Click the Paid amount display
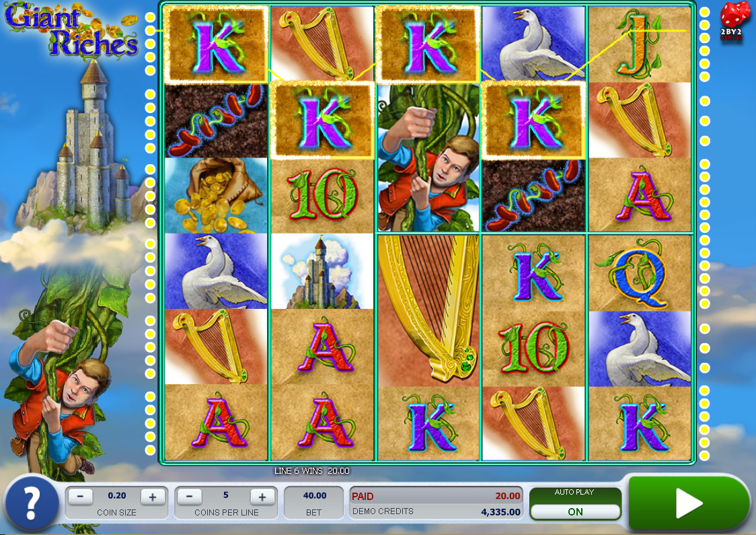The height and width of the screenshot is (535, 756). coord(436,496)
